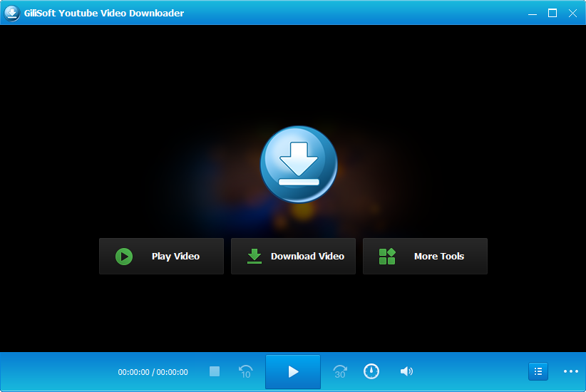The image size is (586, 392).
Task: Close the GiliSoft Youtube Video Downloader window
Action: (572, 13)
